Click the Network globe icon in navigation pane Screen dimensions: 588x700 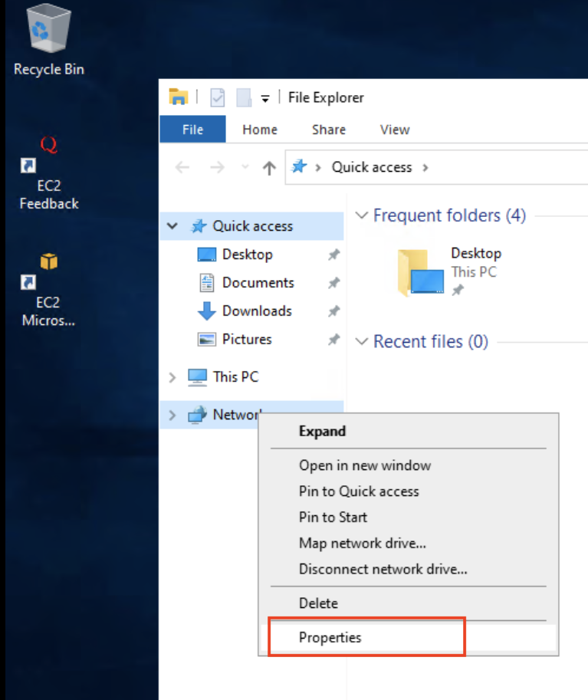tap(197, 414)
